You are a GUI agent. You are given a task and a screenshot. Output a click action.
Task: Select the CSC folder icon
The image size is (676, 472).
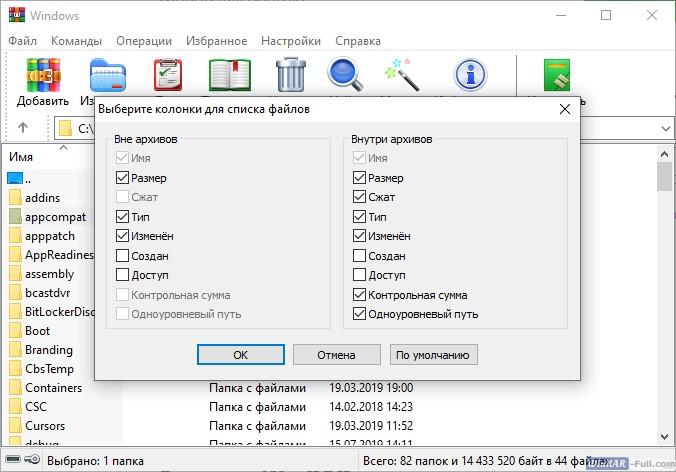pyautogui.click(x=15, y=406)
